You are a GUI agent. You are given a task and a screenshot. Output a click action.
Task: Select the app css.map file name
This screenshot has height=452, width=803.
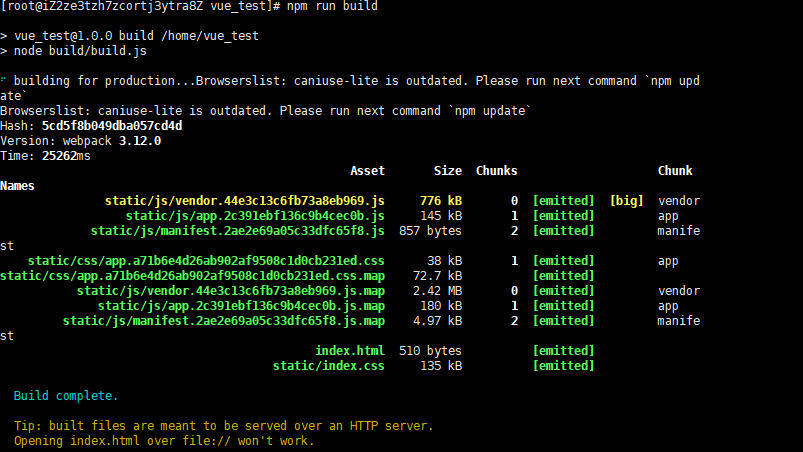(x=193, y=276)
